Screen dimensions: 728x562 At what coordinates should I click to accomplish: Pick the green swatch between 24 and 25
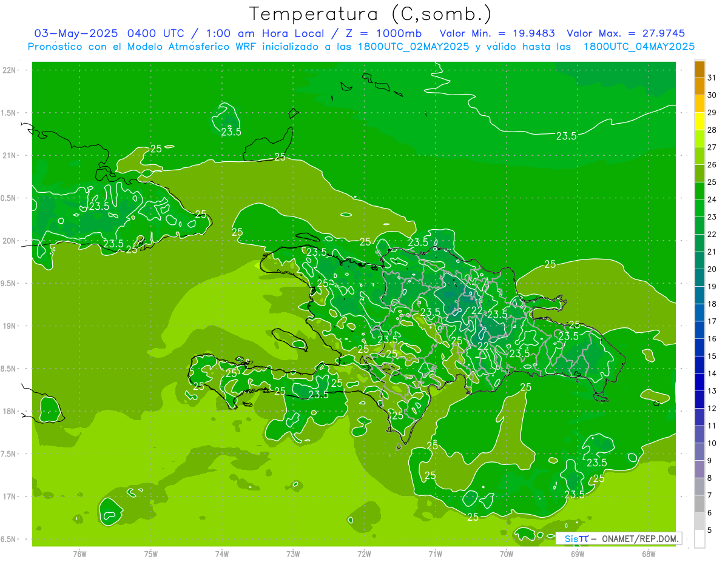click(699, 191)
